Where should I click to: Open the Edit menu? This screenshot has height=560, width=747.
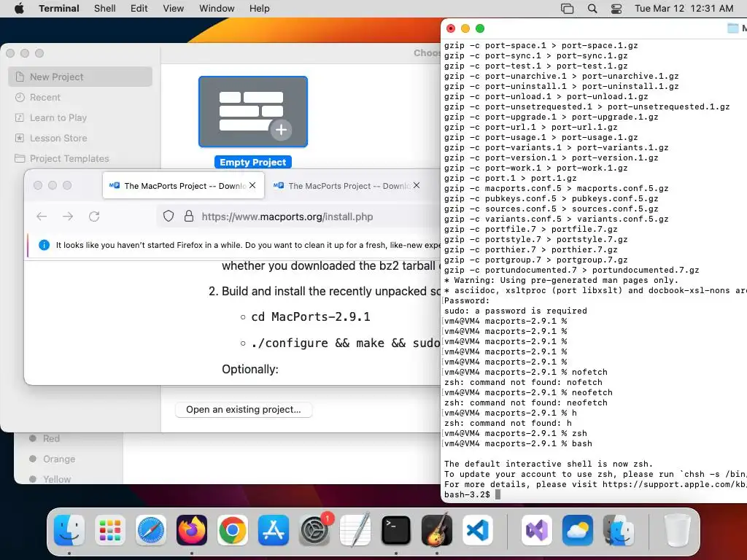point(139,9)
